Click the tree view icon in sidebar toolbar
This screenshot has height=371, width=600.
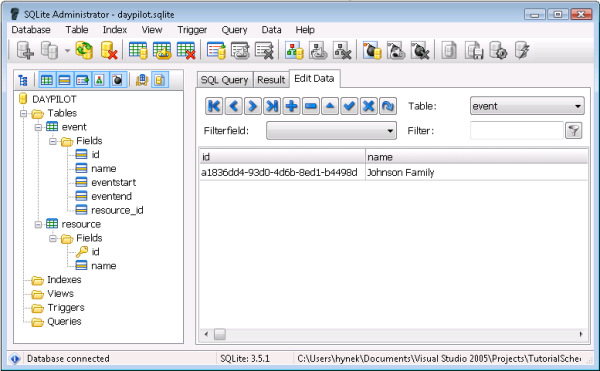[23, 80]
